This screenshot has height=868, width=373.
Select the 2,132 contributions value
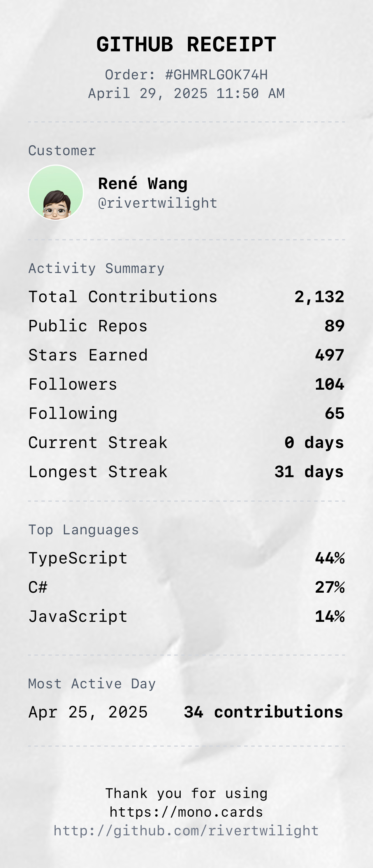tap(319, 297)
